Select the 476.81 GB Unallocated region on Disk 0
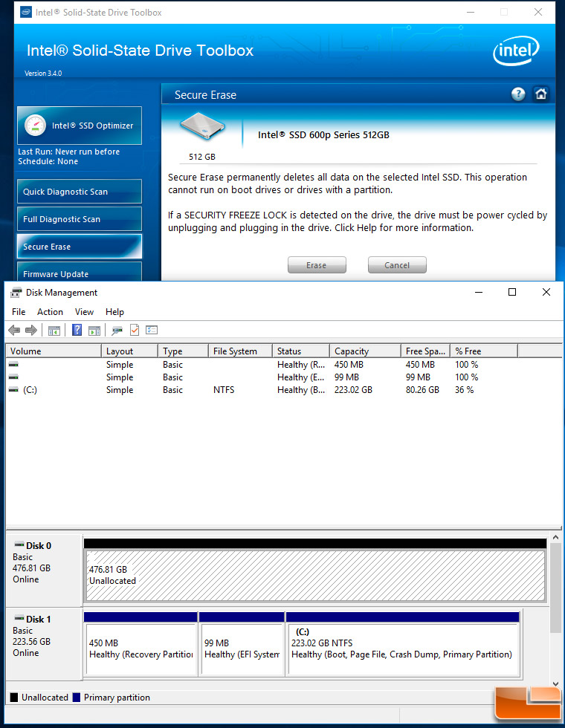 click(315, 575)
